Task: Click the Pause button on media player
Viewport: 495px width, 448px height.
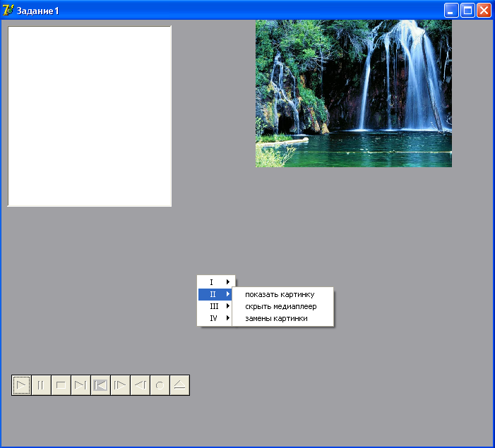Action: tap(41, 385)
